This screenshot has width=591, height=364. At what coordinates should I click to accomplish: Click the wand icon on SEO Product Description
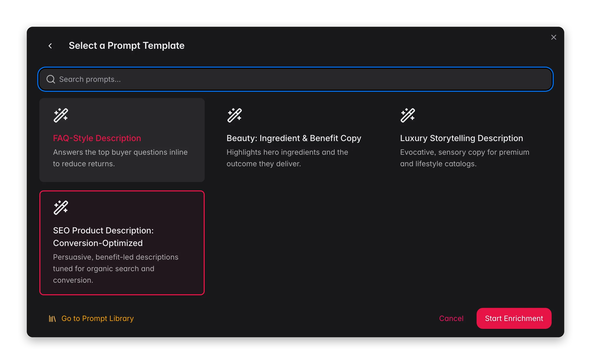tap(61, 208)
